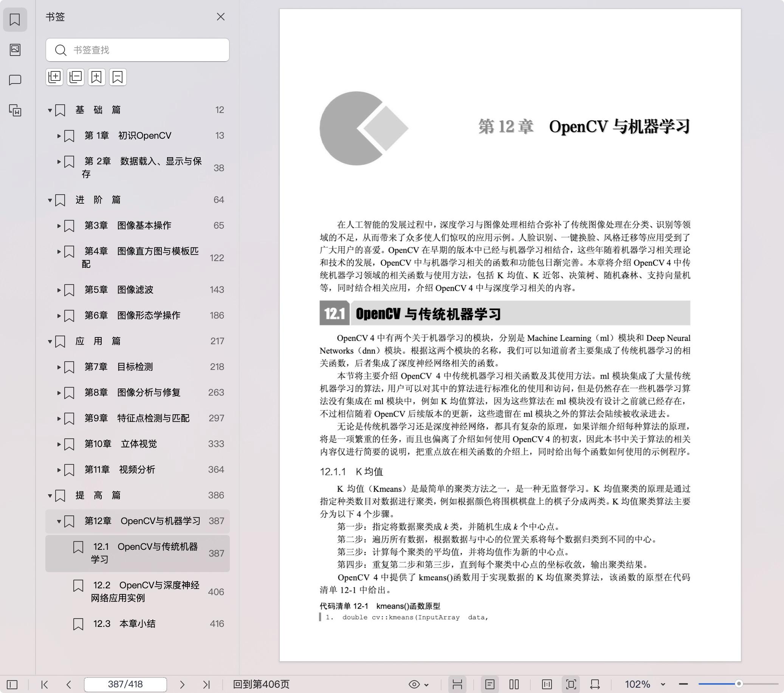Collapse 第12章 OpenCV与机器学习 bookmark
The image size is (784, 693).
coord(59,521)
